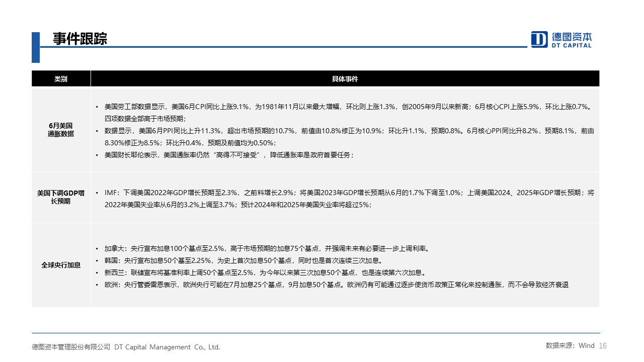Screen dimensions: 644x362
Task: Click the 数据来源：Wind source note
Action: [570, 345]
